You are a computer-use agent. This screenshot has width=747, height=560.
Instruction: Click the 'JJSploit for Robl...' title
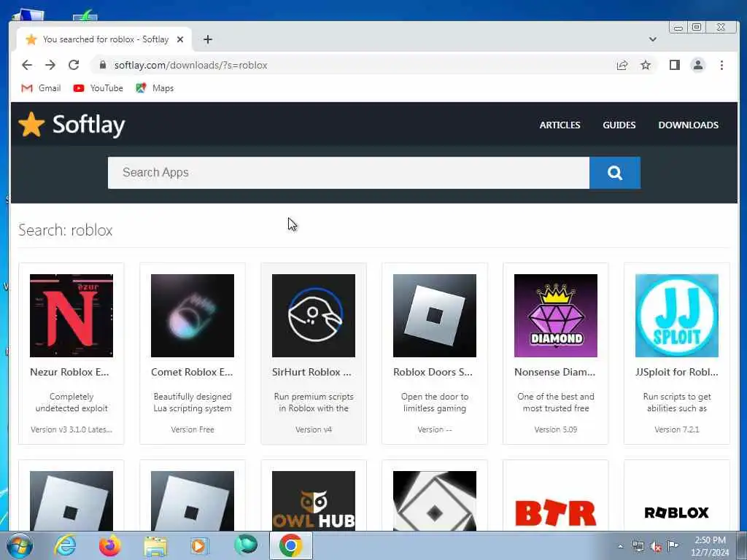click(676, 372)
